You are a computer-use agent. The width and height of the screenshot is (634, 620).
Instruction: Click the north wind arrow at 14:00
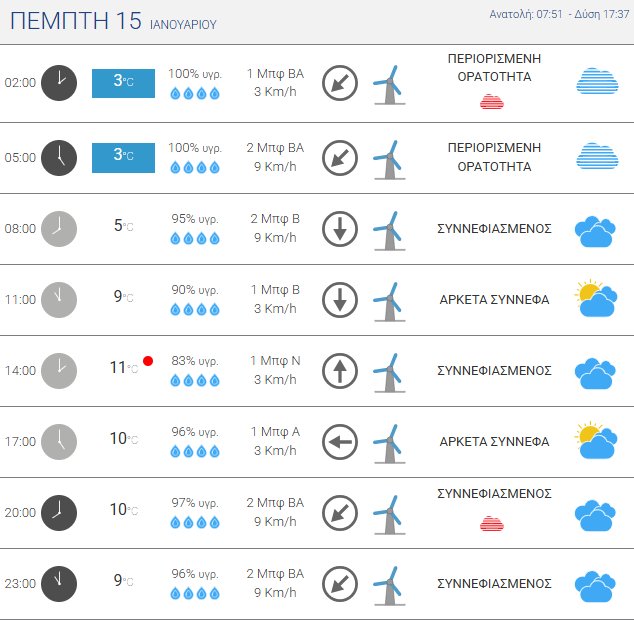(x=340, y=371)
